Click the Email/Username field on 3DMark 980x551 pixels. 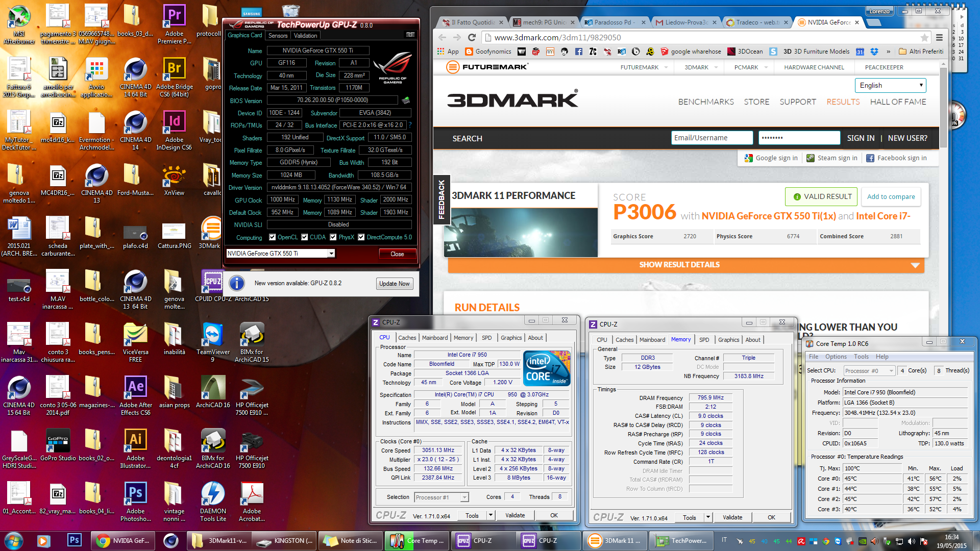click(x=712, y=138)
